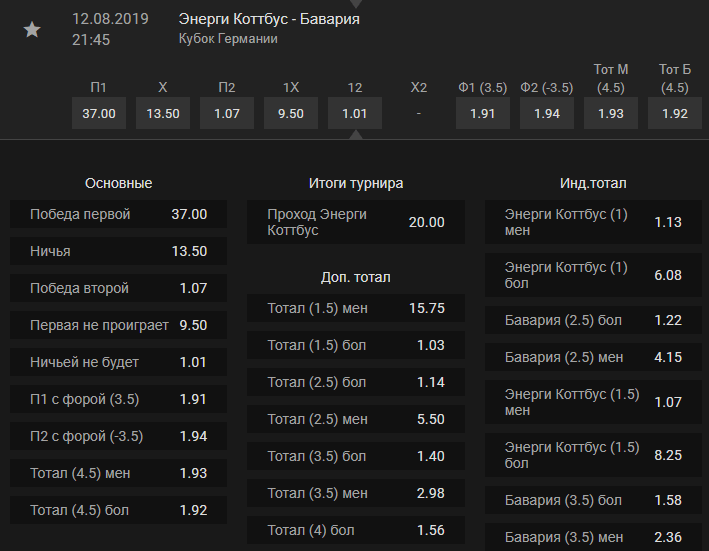Pick the Тот Б (4.5) header odds 1.92
Image resolution: width=709 pixels, height=551 pixels.
tap(675, 113)
